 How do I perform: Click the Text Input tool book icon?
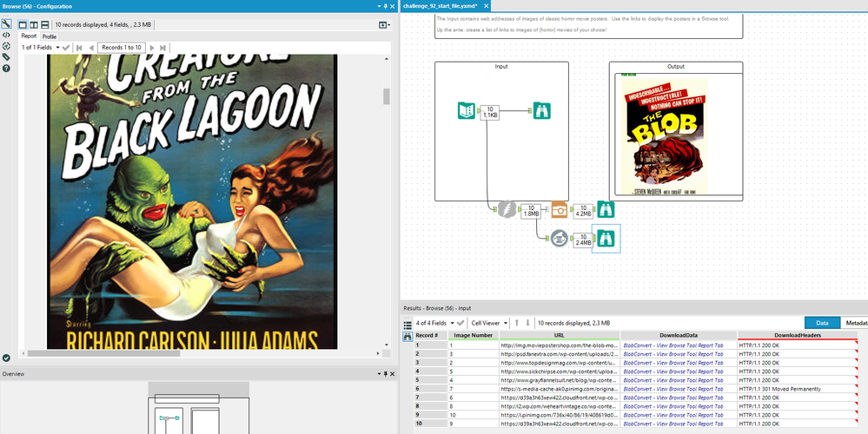466,111
